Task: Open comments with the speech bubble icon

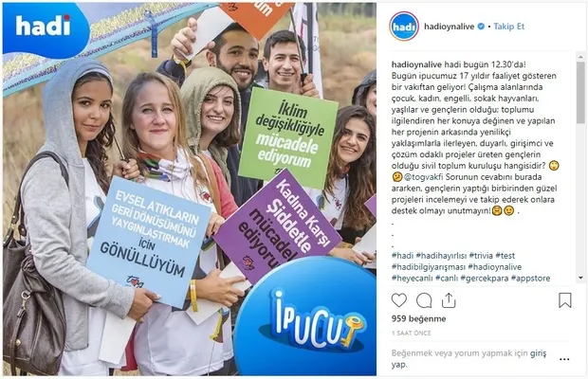Action: (424, 300)
